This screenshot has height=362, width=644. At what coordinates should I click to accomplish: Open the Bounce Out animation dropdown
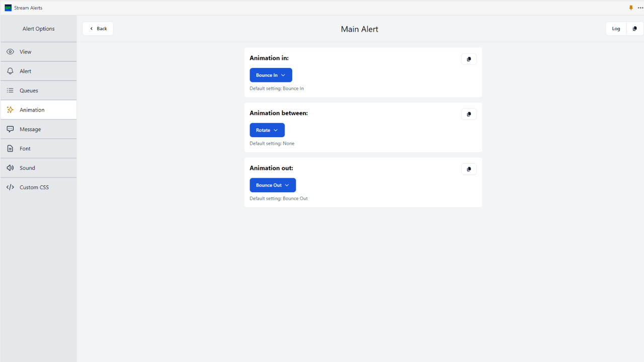point(272,185)
